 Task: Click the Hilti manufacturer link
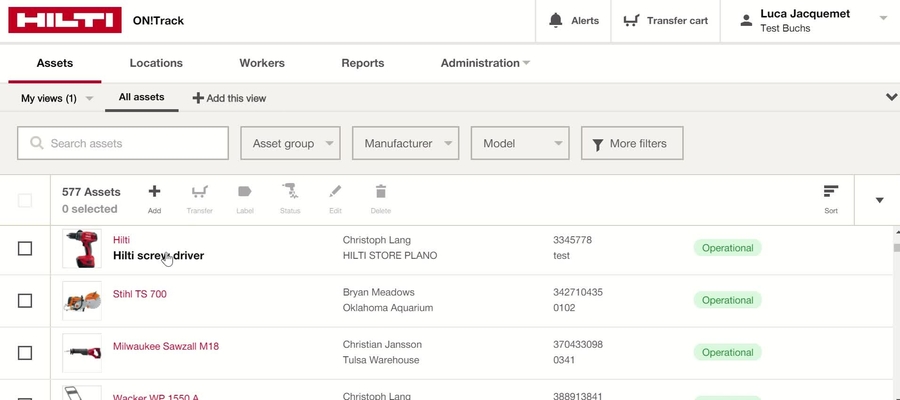click(121, 240)
